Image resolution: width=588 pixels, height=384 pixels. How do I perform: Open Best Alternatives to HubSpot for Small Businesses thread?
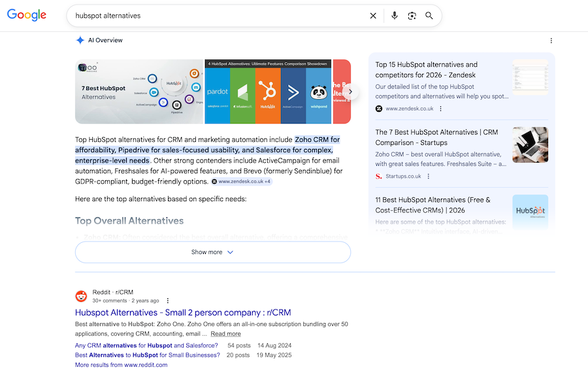coord(148,355)
